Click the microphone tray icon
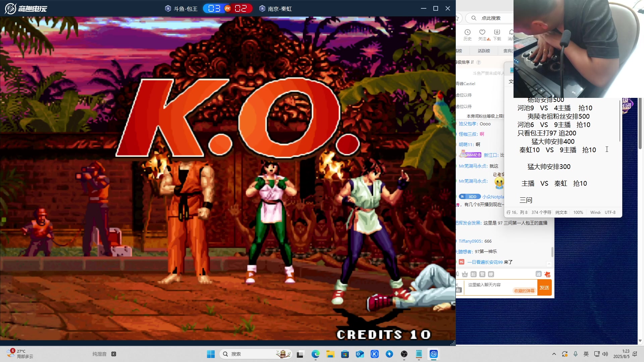Screen dimensions: 644x362 tap(576, 354)
